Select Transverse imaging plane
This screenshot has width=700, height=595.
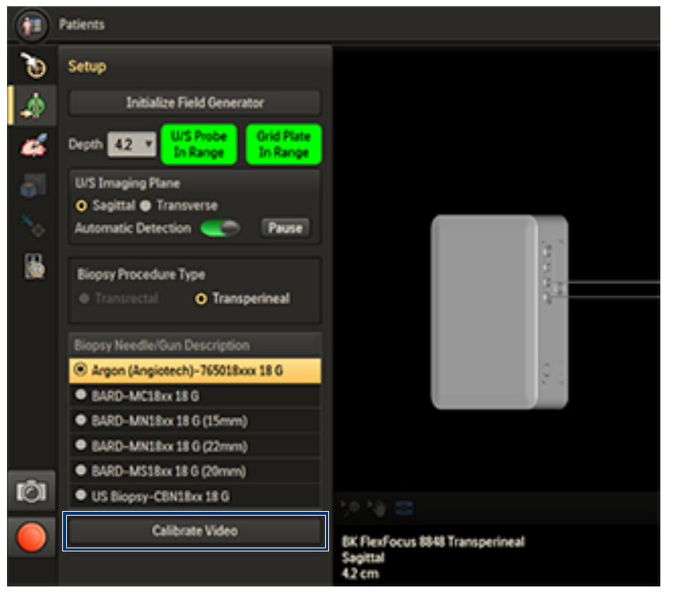[179, 205]
